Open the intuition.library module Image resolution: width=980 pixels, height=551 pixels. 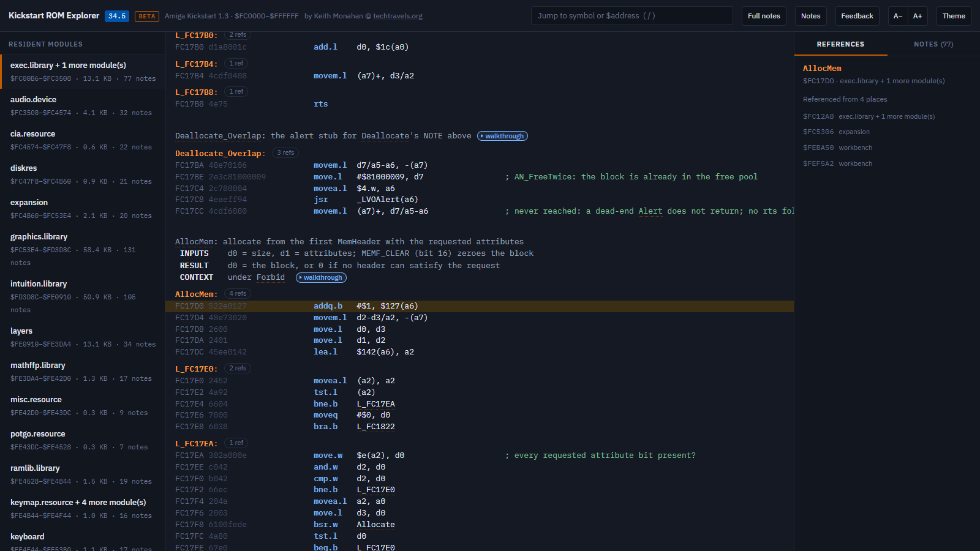pyautogui.click(x=82, y=296)
